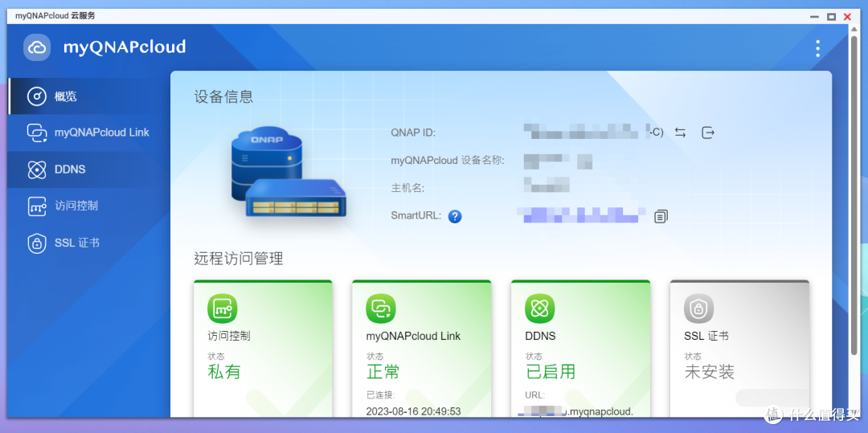Click the myQNAPcloud Link sidebar icon
The height and width of the screenshot is (433, 868).
36,133
